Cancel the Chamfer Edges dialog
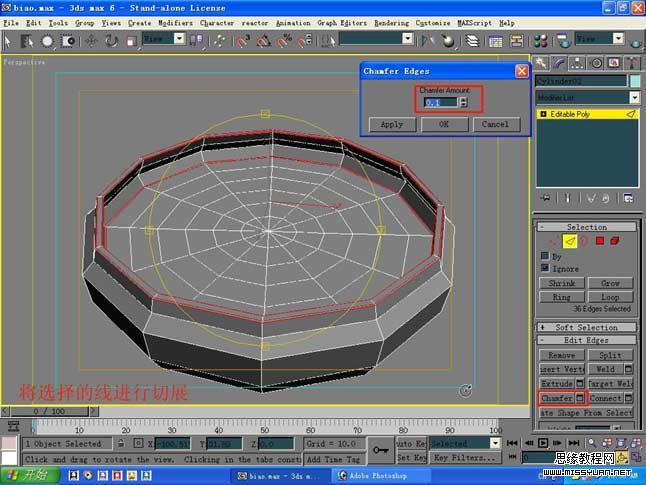Screen dimensions: 646x485 click(496, 124)
